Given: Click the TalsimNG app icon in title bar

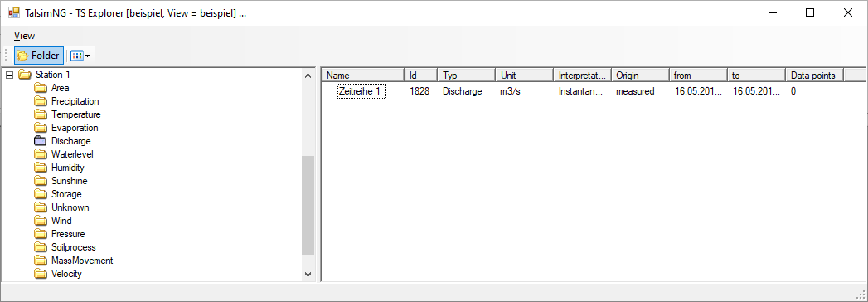Looking at the screenshot, I should pyautogui.click(x=14, y=12).
